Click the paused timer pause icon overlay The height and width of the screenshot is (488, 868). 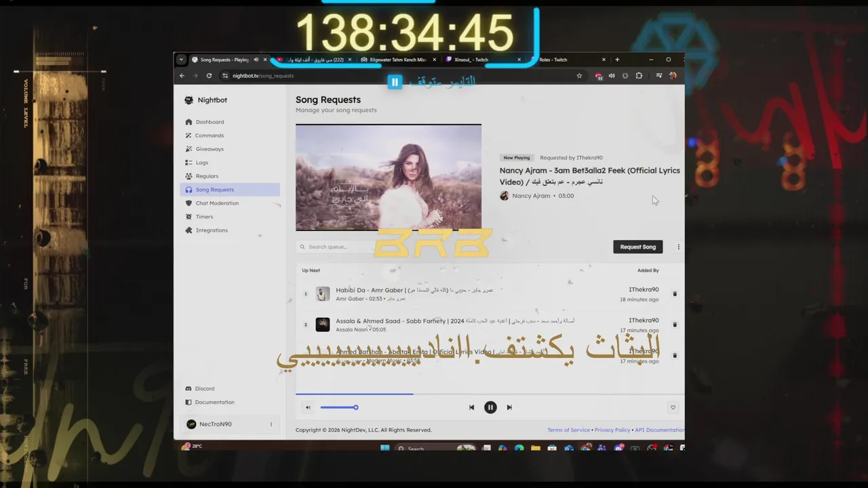tap(395, 83)
